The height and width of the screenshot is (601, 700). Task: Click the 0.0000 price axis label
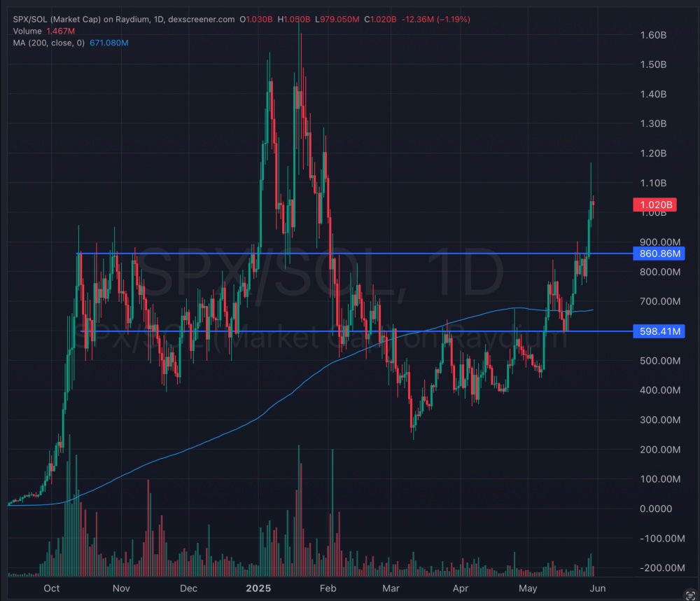click(x=656, y=509)
